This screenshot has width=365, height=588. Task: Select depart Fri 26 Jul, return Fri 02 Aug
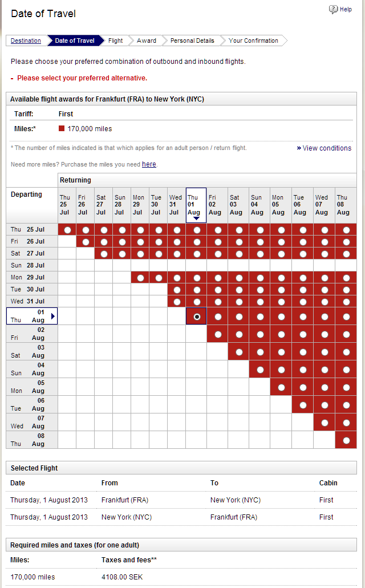pos(217,242)
